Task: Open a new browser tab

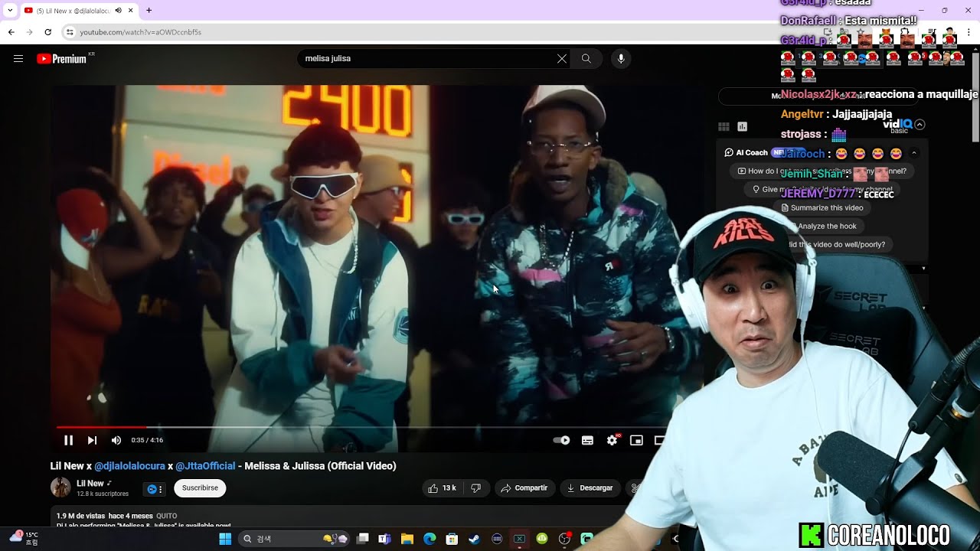Action: (x=149, y=10)
